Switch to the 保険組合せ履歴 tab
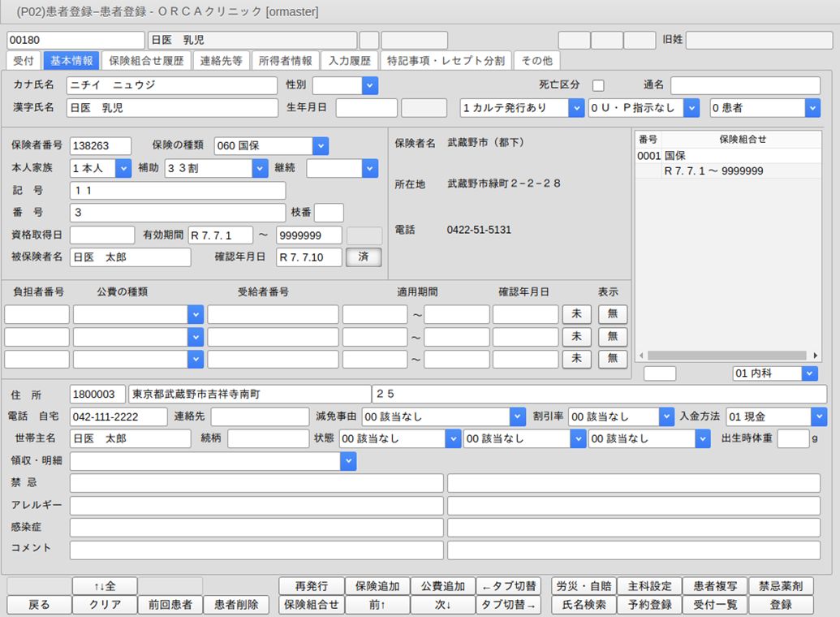This screenshot has height=617, width=840. pos(147,61)
